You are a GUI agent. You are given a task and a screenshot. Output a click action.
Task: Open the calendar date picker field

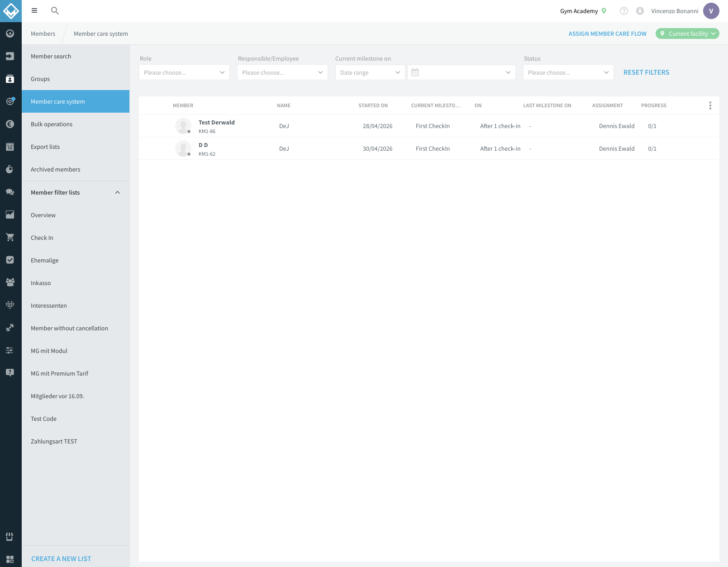click(462, 72)
